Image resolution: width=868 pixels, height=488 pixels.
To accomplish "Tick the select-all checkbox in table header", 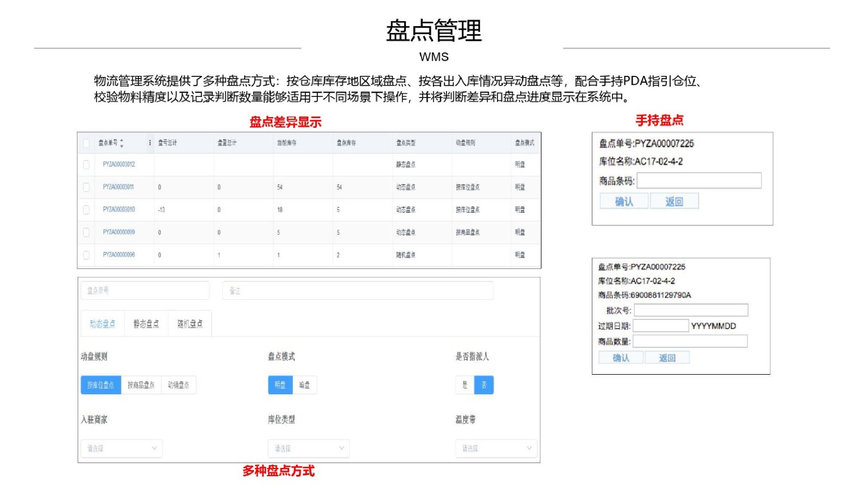I will click(x=86, y=143).
